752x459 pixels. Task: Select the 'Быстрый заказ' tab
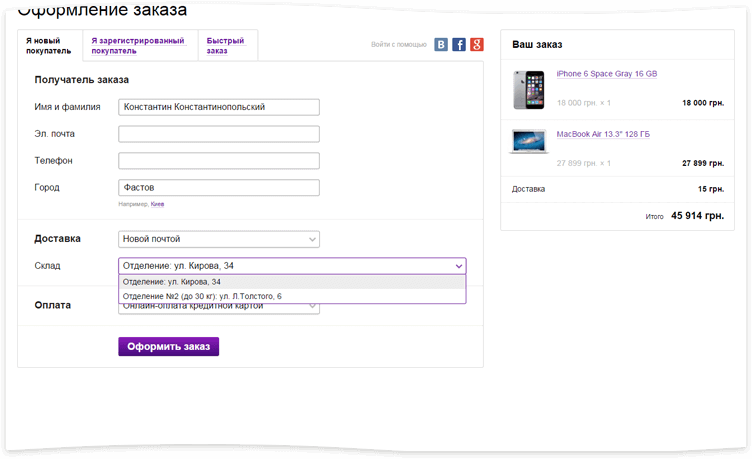[225, 45]
